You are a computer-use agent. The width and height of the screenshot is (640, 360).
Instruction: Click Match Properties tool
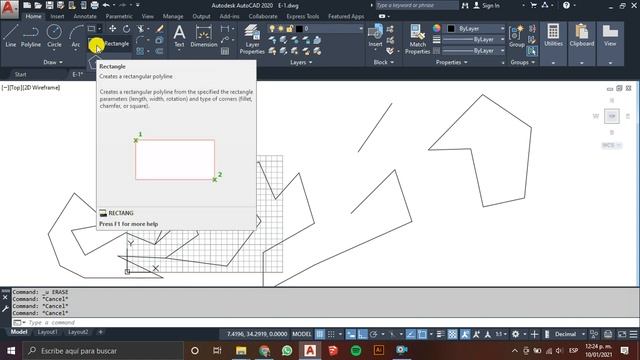[x=418, y=39]
